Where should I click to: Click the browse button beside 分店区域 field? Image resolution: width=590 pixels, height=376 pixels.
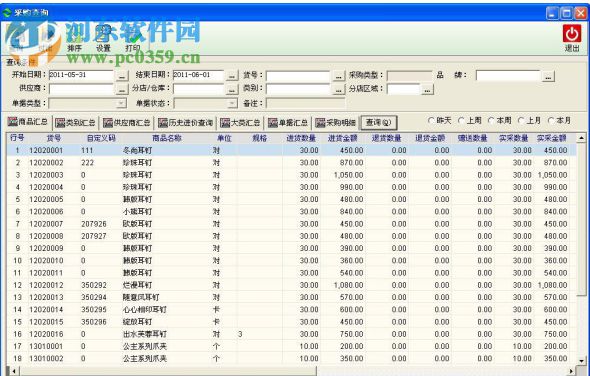click(427, 90)
